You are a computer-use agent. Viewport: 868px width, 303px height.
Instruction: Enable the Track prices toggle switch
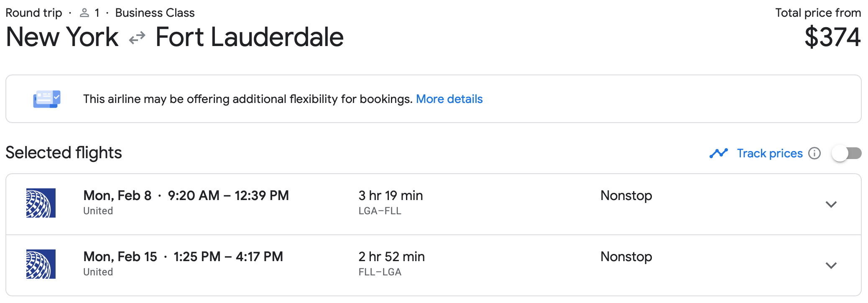tap(847, 153)
